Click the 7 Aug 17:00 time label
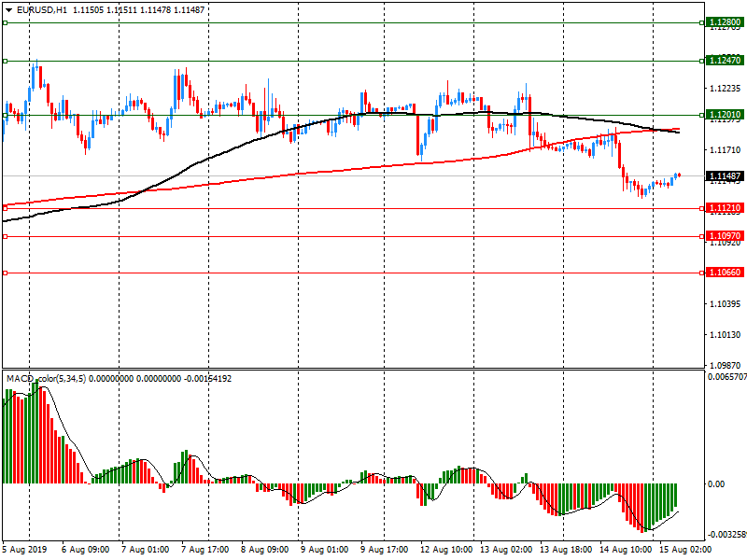The height and width of the screenshot is (560, 747). coord(204,550)
